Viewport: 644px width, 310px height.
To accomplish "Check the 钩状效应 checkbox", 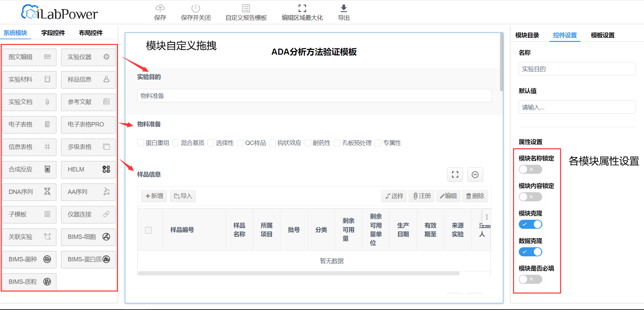I will pos(273,143).
